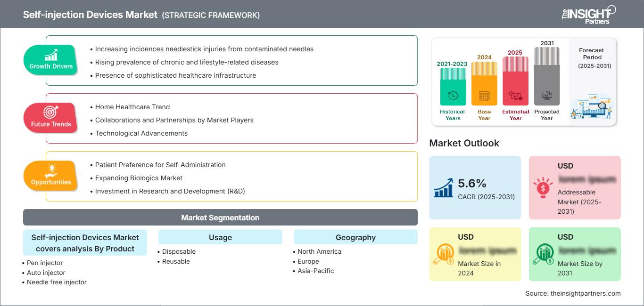Click the Addressable Market dollar lightbulb icon
This screenshot has width=644, height=306.
pos(543,188)
